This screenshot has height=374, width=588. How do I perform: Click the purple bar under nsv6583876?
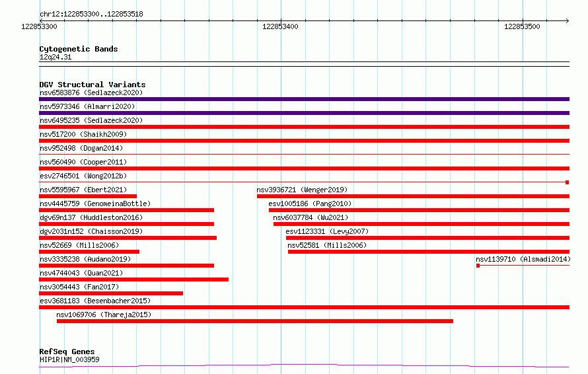click(304, 99)
